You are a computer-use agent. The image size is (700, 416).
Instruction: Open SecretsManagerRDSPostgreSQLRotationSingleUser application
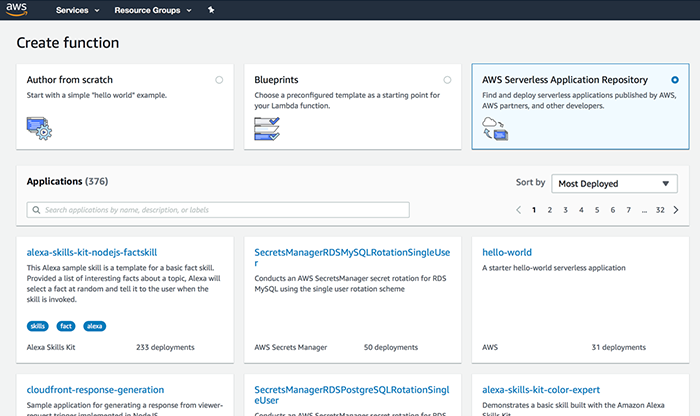tap(352, 395)
